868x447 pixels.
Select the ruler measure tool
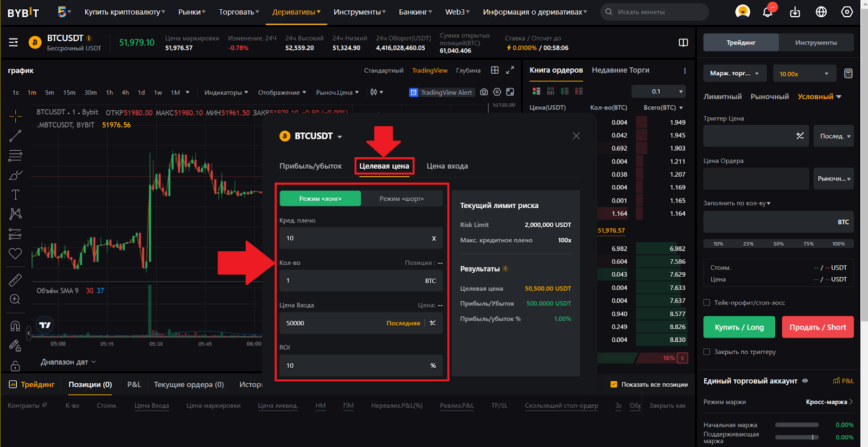click(15, 280)
